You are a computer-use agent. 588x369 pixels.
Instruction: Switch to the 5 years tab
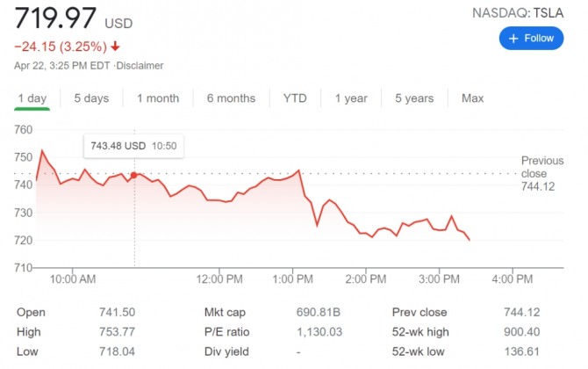414,98
